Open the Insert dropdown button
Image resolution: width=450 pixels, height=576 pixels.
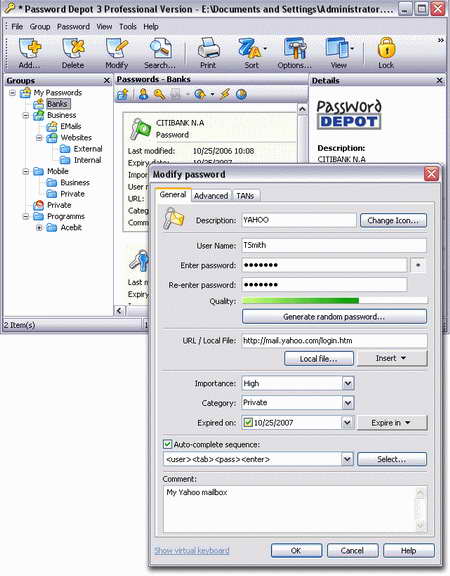[392, 358]
